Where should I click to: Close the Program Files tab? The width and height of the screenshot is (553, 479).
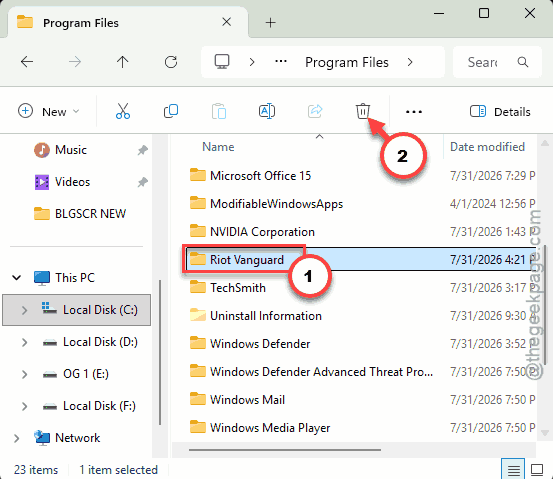227,22
